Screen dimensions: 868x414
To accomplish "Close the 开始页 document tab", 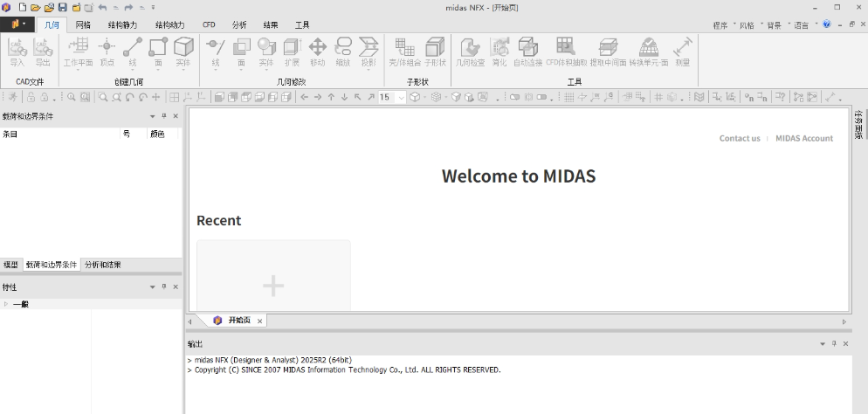I will coord(259,321).
